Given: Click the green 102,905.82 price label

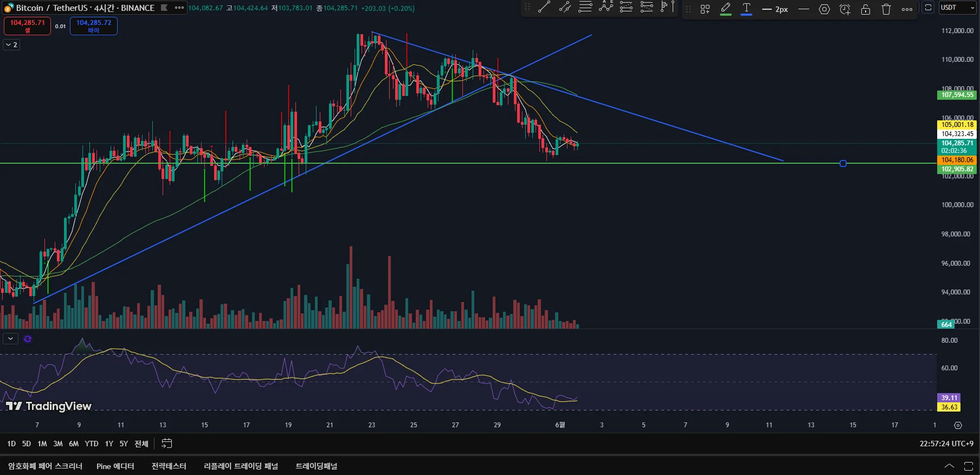Looking at the screenshot, I should pos(957,169).
